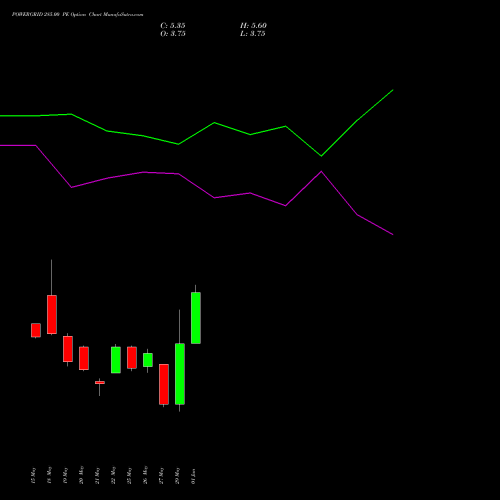Screen dimensions: 500x500
Task: Click the 21 May date label
Action: coord(97,475)
